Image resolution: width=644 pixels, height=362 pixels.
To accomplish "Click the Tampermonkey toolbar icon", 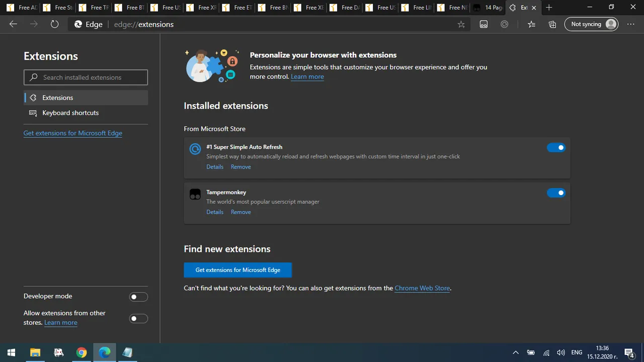I will (x=484, y=24).
